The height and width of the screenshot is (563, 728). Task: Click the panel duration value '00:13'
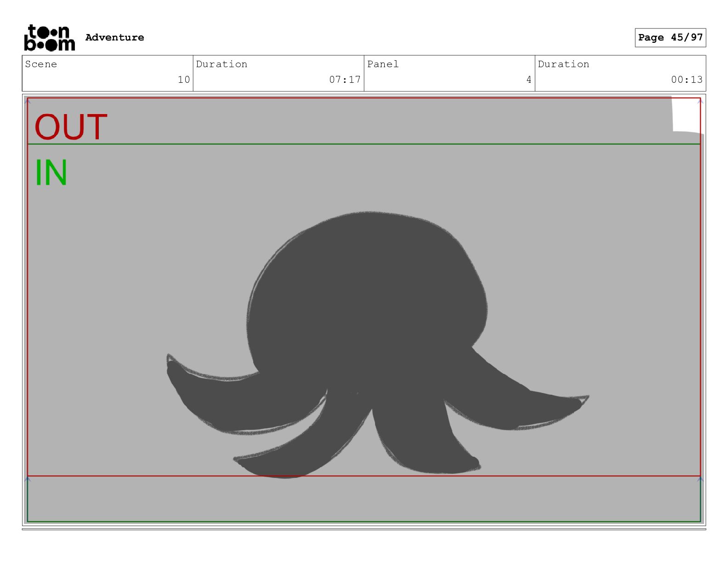[687, 80]
